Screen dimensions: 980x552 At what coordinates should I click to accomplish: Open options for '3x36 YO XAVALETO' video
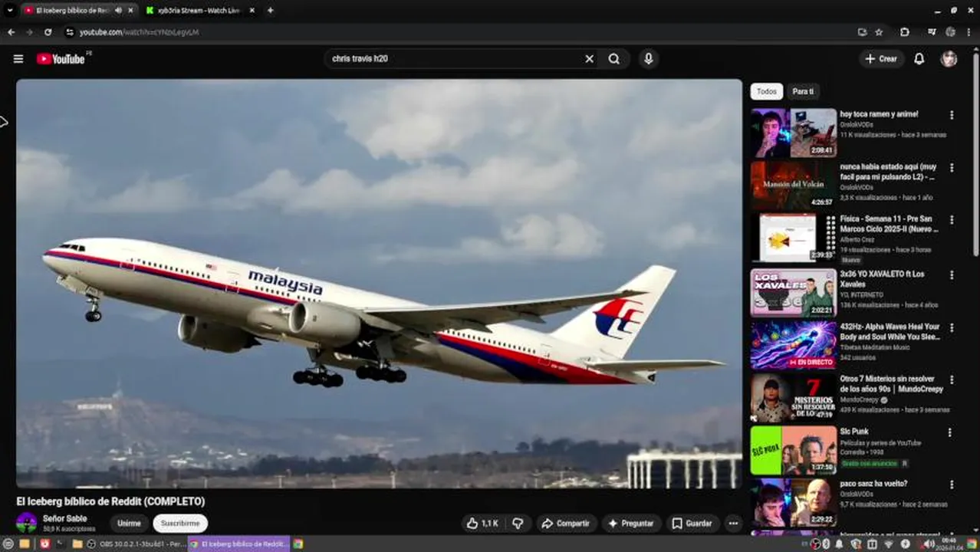coord(952,274)
